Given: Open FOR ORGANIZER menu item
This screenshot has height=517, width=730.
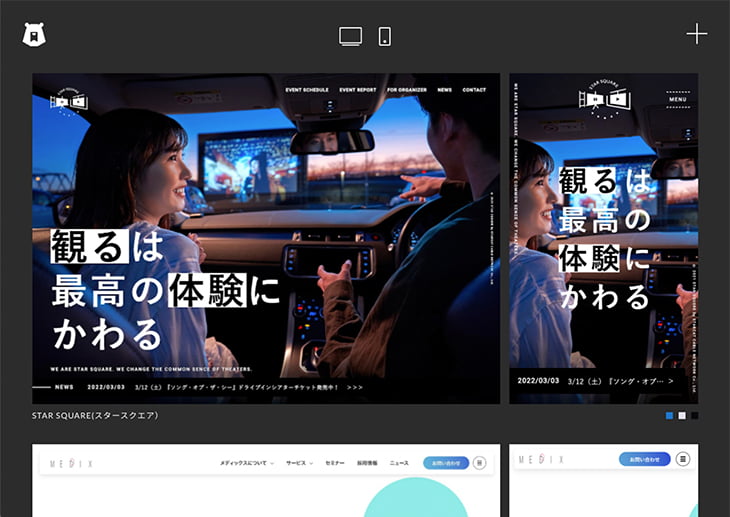Looking at the screenshot, I should coord(407,90).
